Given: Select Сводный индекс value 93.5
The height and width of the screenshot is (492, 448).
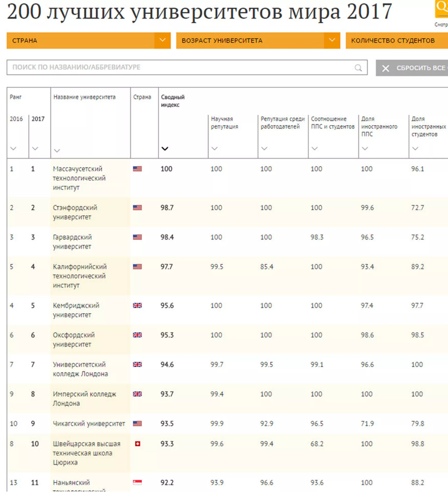Looking at the screenshot, I should click(167, 424).
